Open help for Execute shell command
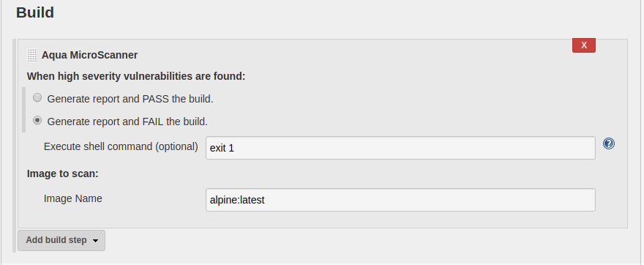Screen dimensions: 644x265 [x=609, y=143]
